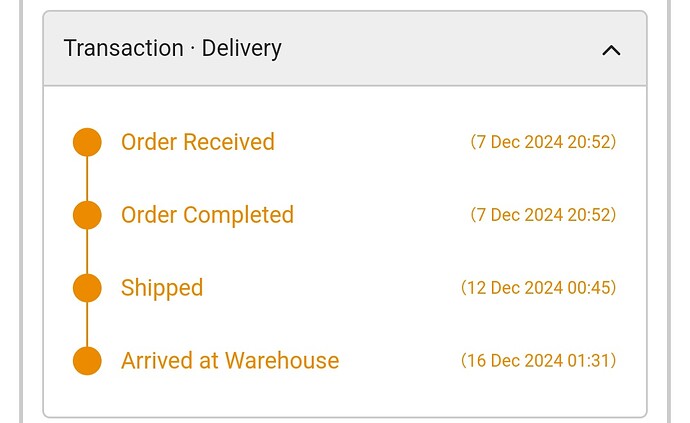Collapse the Transaction · Delivery section chevron
690x423 pixels.
611,50
